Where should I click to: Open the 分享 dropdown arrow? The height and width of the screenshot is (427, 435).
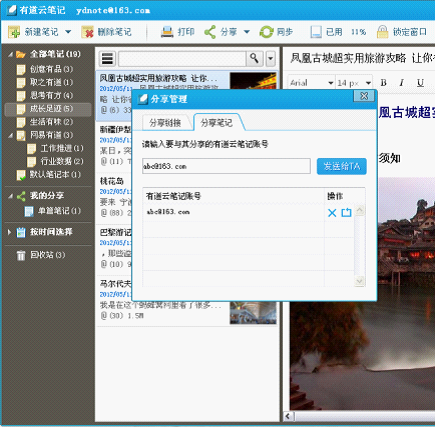(247, 32)
